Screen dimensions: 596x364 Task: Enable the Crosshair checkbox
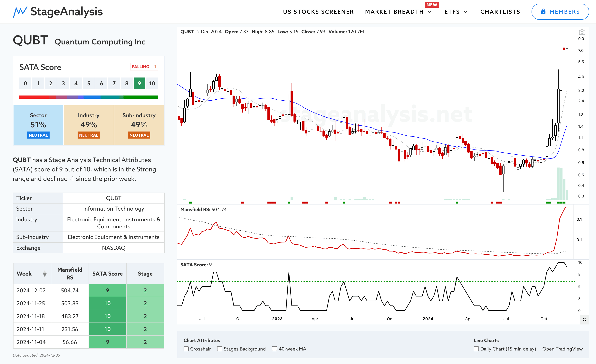point(186,349)
